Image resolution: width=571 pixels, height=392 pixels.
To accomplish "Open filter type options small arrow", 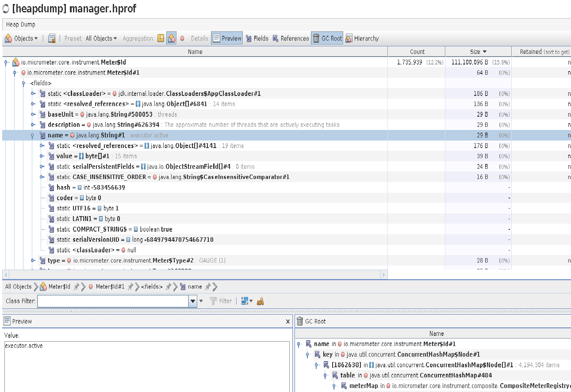I will click(x=201, y=301).
